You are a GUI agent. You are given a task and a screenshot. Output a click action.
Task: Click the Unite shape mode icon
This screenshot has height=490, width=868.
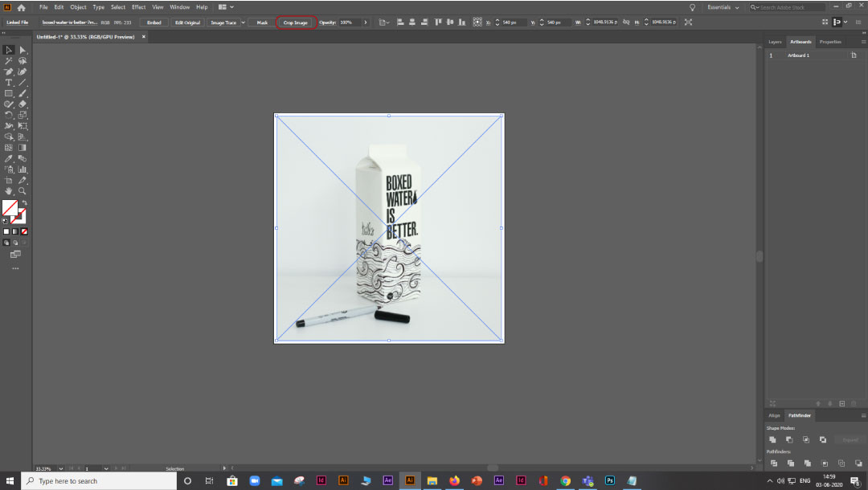click(773, 439)
